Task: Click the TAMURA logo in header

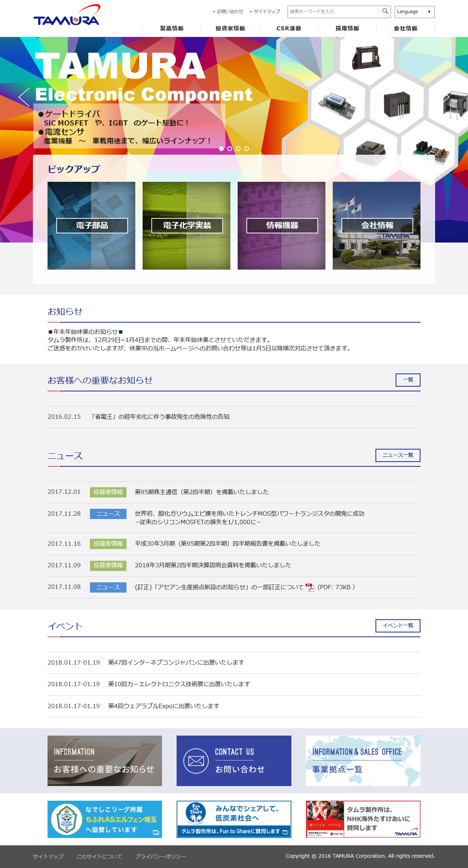Action: click(x=67, y=15)
